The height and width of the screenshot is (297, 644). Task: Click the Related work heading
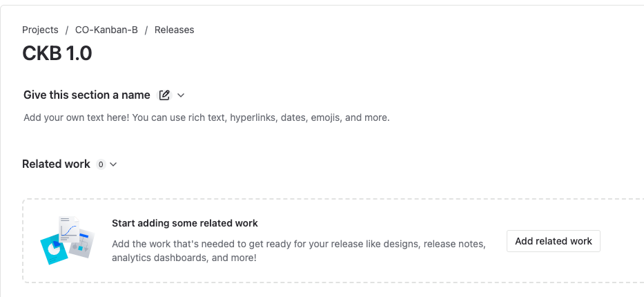point(56,164)
